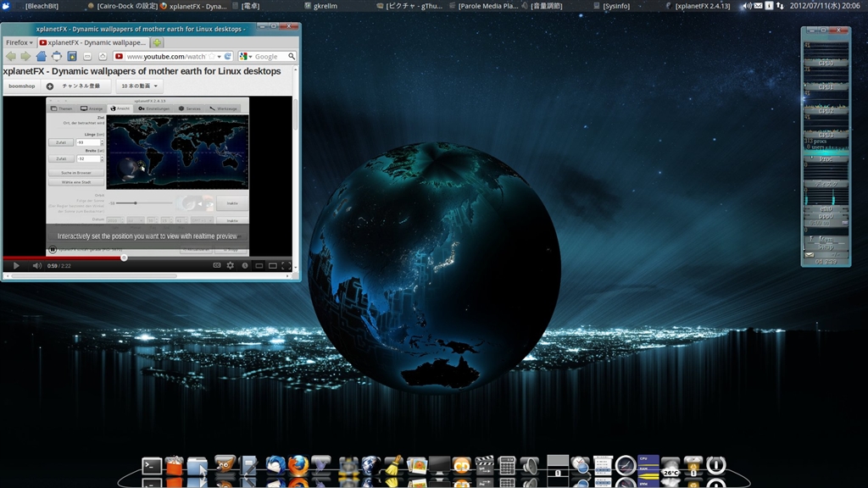Go to Firefox home page
The height and width of the screenshot is (488, 868).
point(42,57)
